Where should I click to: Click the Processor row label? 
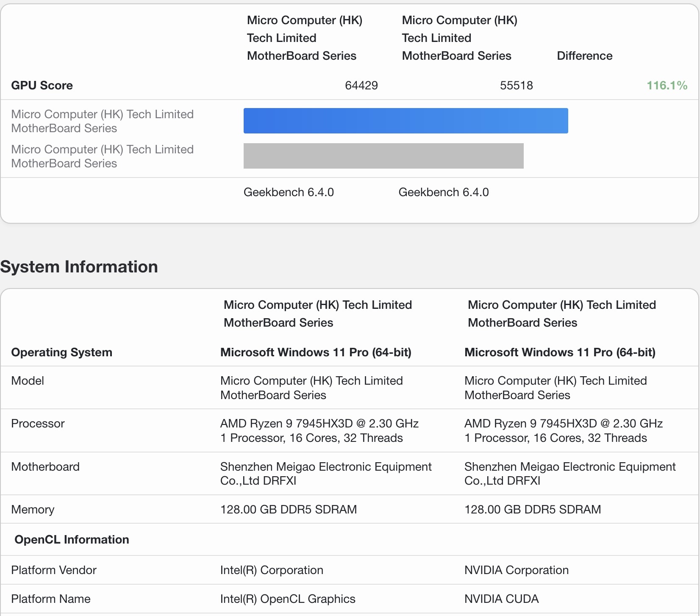click(38, 424)
